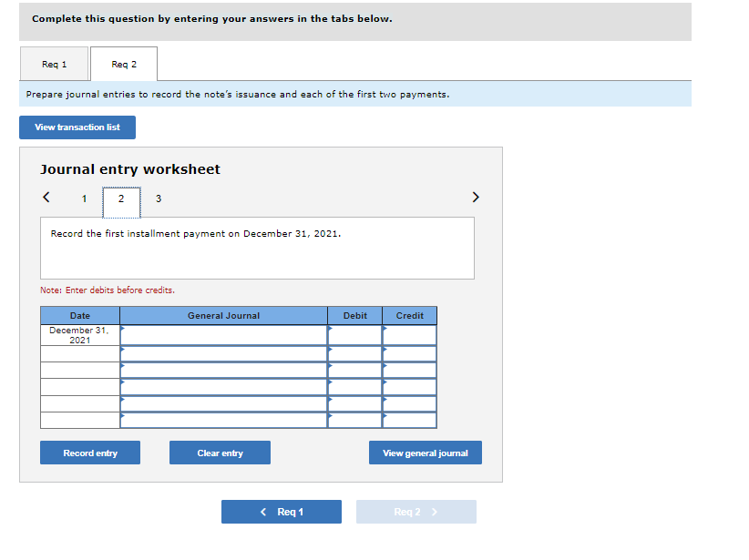Click the disabled bottom Req 2 button

coord(416,512)
